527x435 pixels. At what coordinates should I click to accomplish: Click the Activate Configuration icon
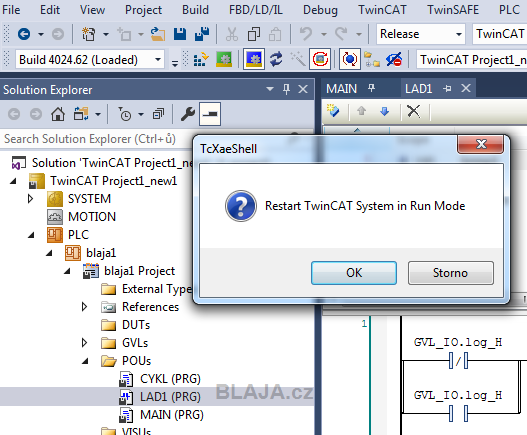pyautogui.click(x=201, y=60)
